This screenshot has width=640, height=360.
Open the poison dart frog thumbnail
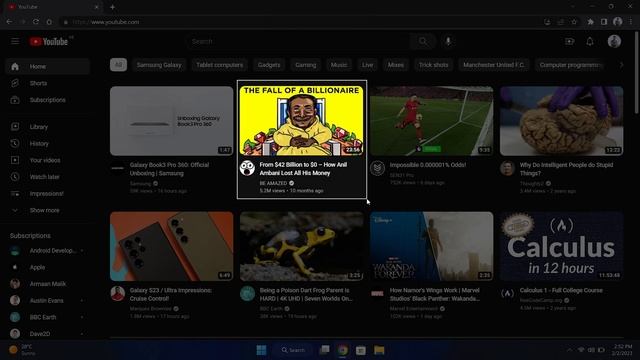click(x=302, y=246)
